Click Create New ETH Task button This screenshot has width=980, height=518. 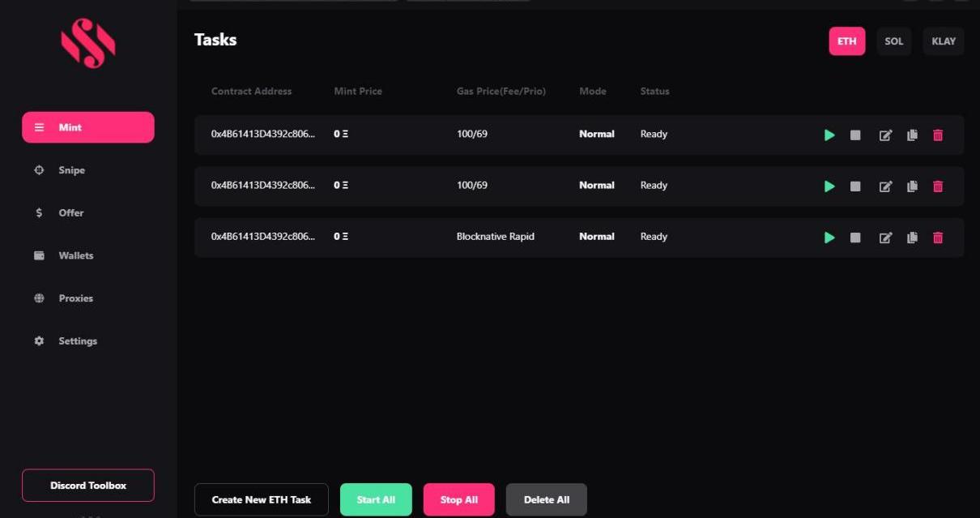[x=261, y=499]
